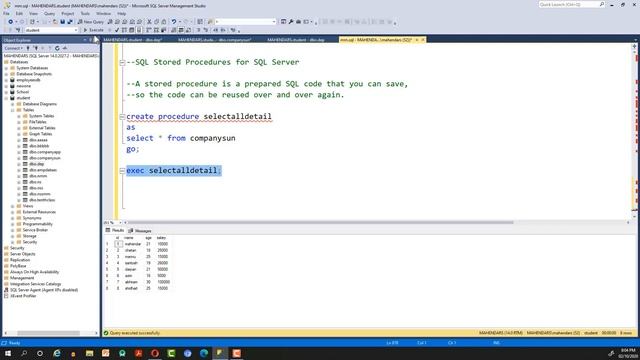Select the Integration Services Catalogs node
This screenshot has width=640, height=360.
[x=36, y=284]
